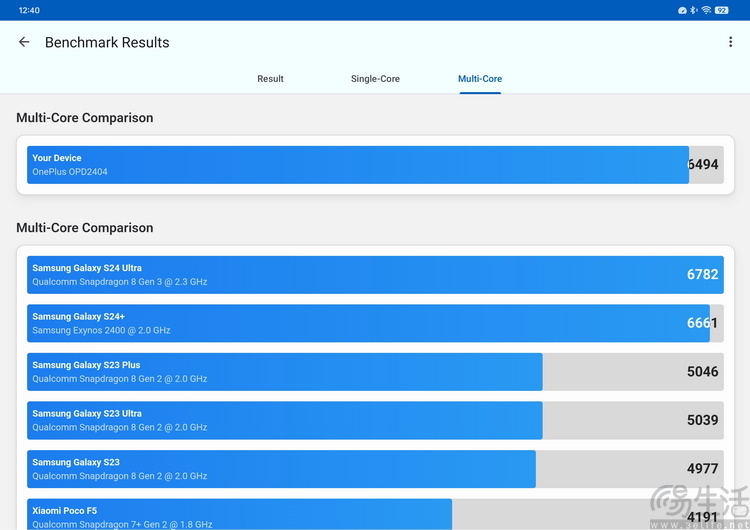Tap the second Multi-Core Comparison heading
This screenshot has width=750, height=530.
pos(85,228)
